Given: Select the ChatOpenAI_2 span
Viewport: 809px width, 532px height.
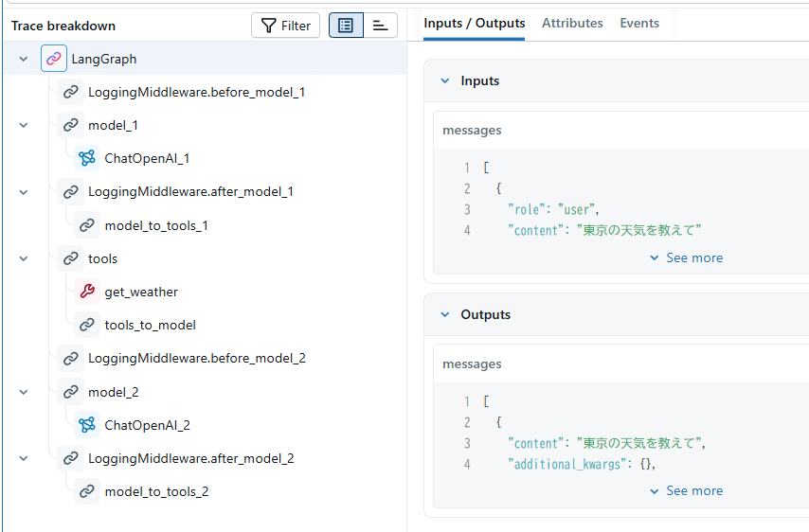Looking at the screenshot, I should 148,425.
